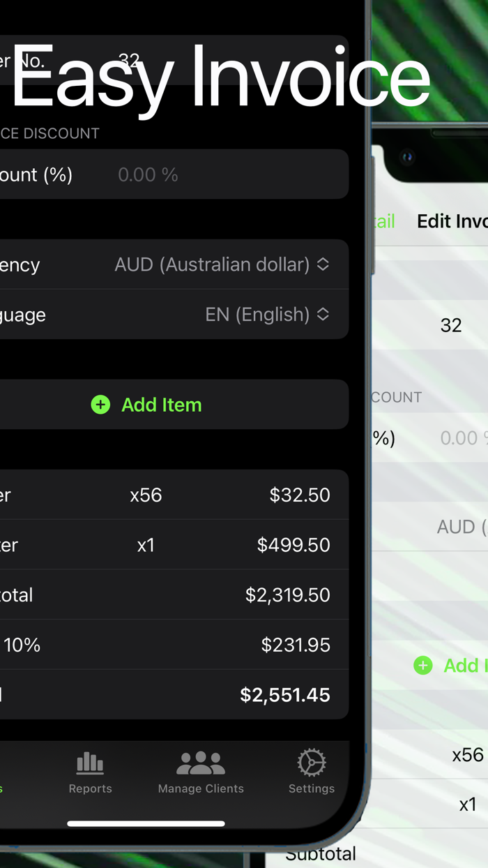
Task: Tap the green plus icon beside Add Item
Action: click(x=101, y=405)
